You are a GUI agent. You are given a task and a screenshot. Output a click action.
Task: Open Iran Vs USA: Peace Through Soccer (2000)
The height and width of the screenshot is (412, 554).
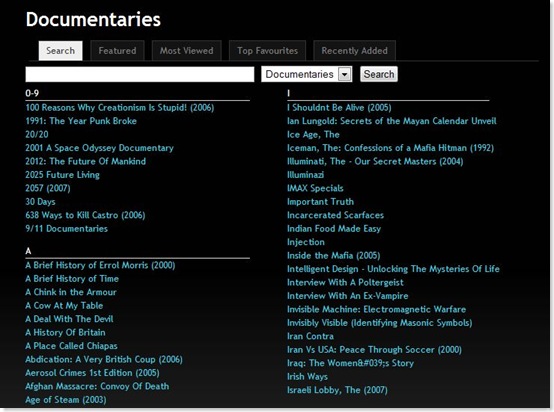coord(375,349)
